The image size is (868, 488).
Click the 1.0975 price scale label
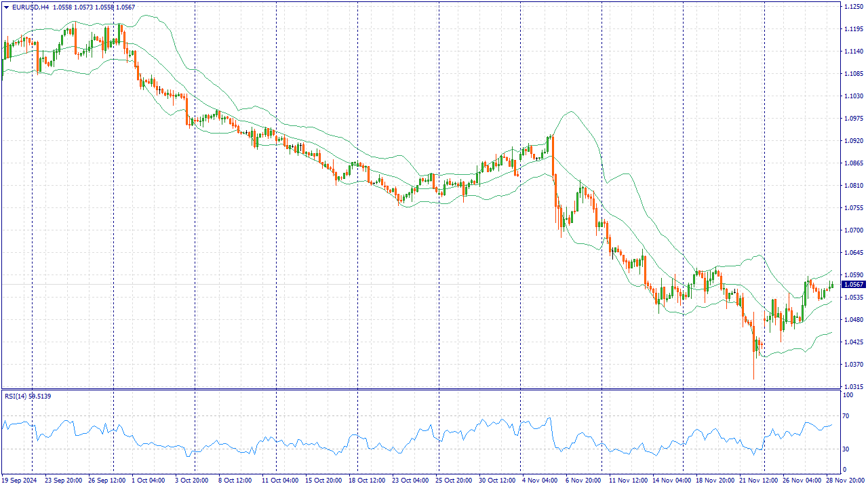[852, 119]
